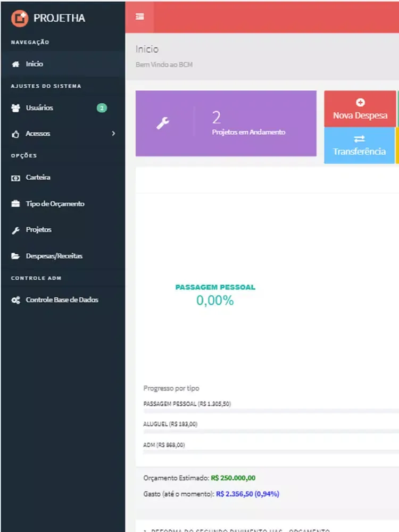
Task: Open the Projetos em Andamento purple card
Action: point(226,123)
